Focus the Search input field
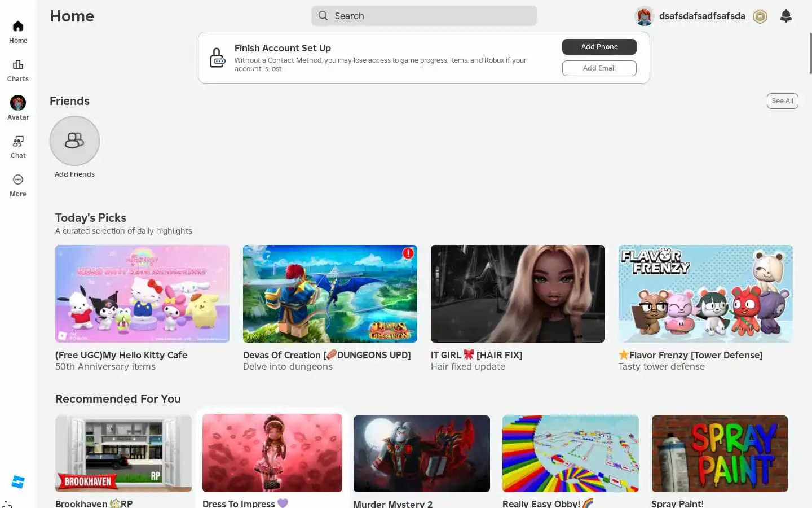The image size is (812, 508). [424, 16]
